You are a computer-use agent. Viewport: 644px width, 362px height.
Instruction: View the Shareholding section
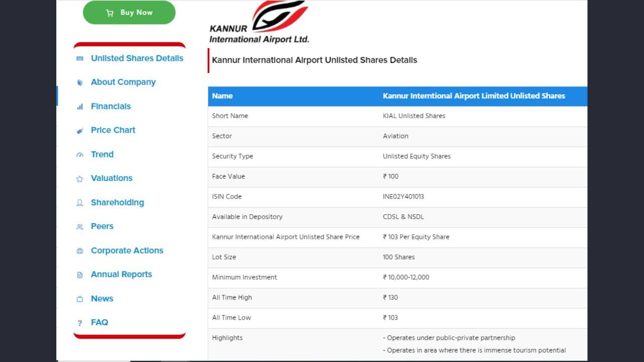[117, 202]
